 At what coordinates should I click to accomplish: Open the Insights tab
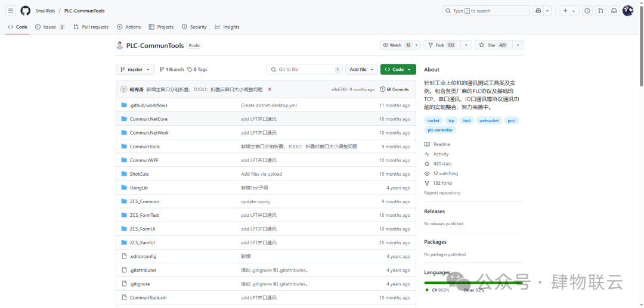click(227, 27)
